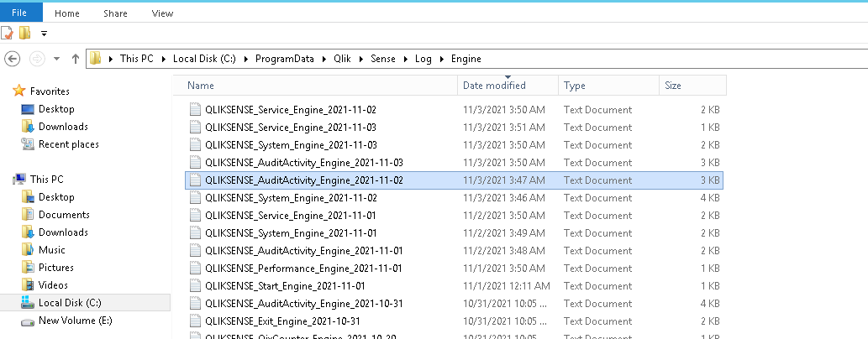Select file QLIKSENSE_System_Engine_2021-11-02
The height and width of the screenshot is (339, 868).
click(292, 198)
